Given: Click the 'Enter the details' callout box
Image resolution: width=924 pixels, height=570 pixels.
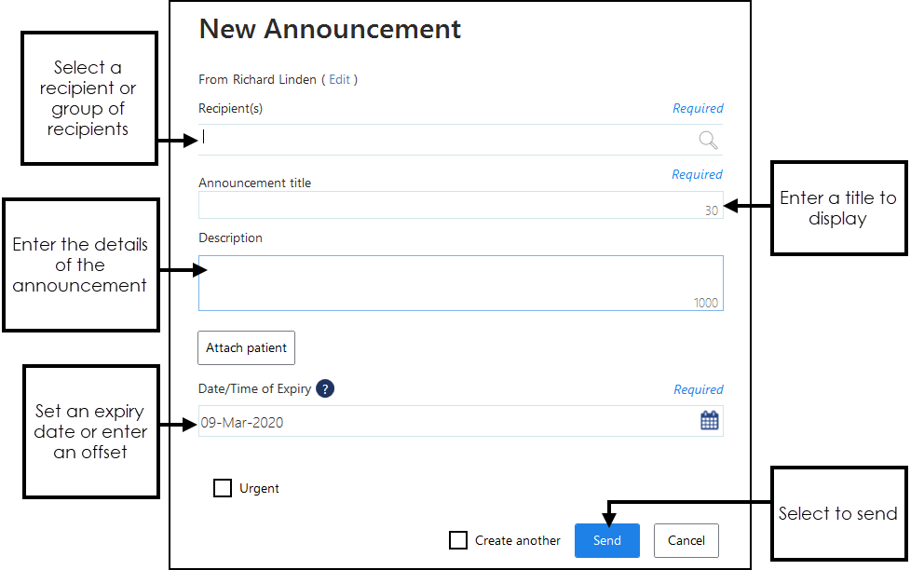Looking at the screenshot, I should pyautogui.click(x=80, y=265).
